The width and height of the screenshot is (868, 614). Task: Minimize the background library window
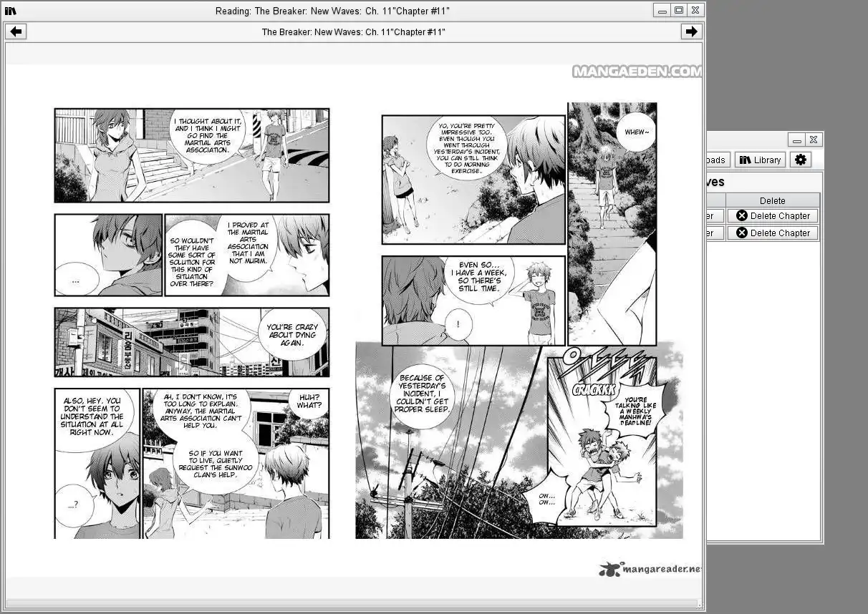tap(797, 140)
